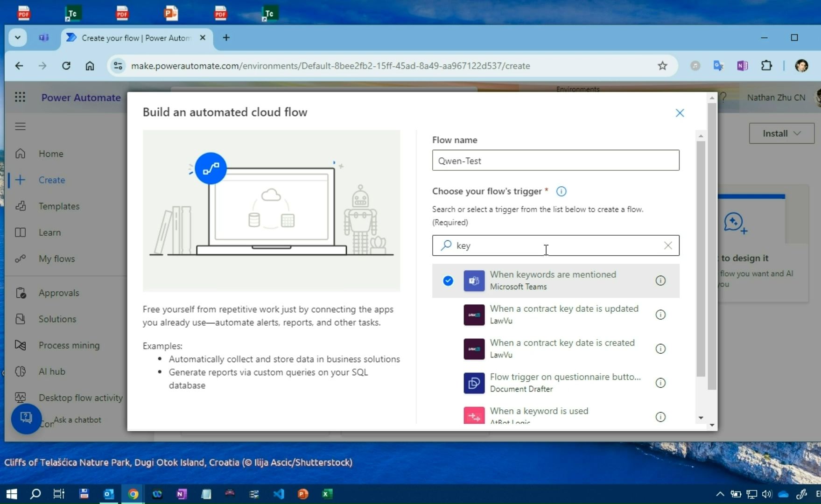
Task: Open the Windows Start menu
Action: click(x=11, y=494)
